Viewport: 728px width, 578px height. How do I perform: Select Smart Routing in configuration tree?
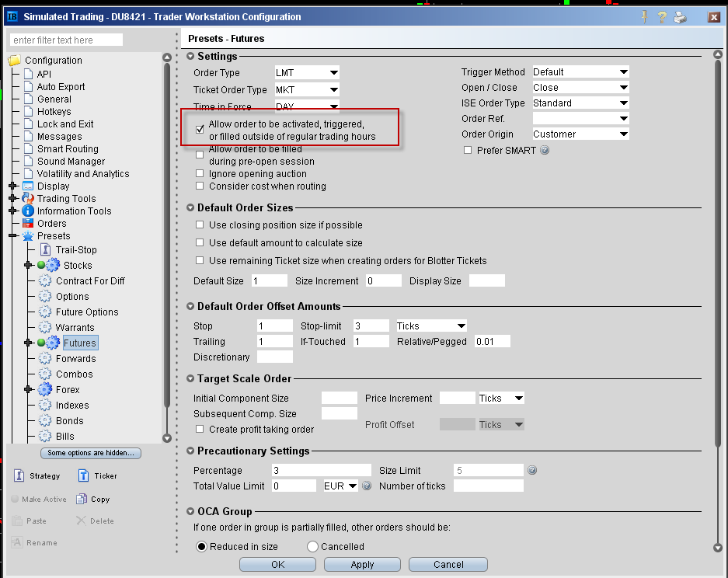pos(68,149)
